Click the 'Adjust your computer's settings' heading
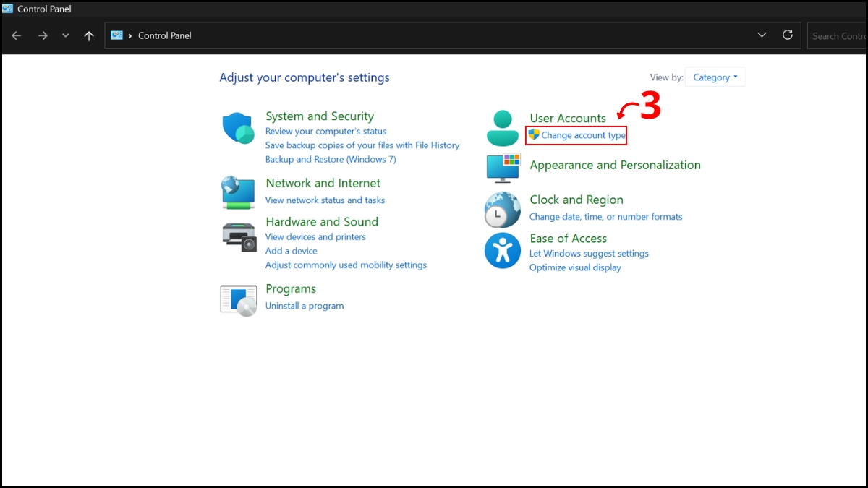 305,77
